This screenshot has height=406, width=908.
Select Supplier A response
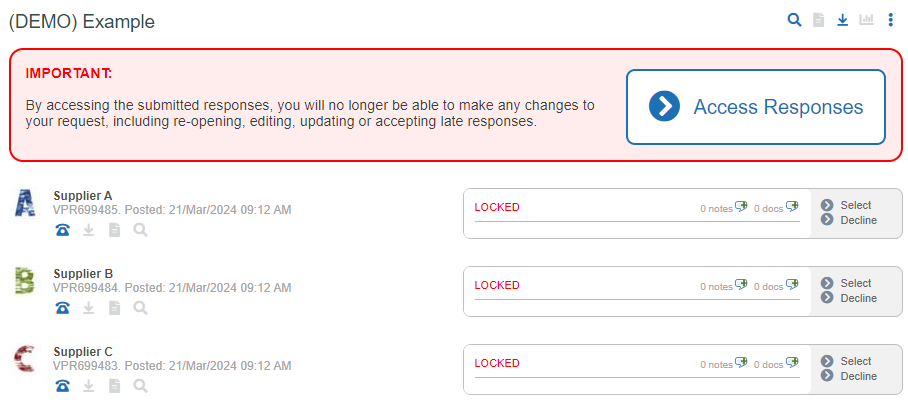pyautogui.click(x=846, y=205)
